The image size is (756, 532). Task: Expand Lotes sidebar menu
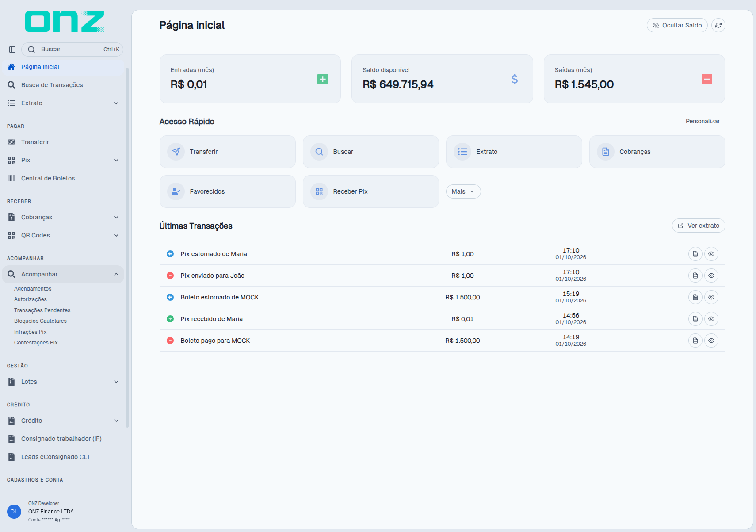pyautogui.click(x=63, y=382)
